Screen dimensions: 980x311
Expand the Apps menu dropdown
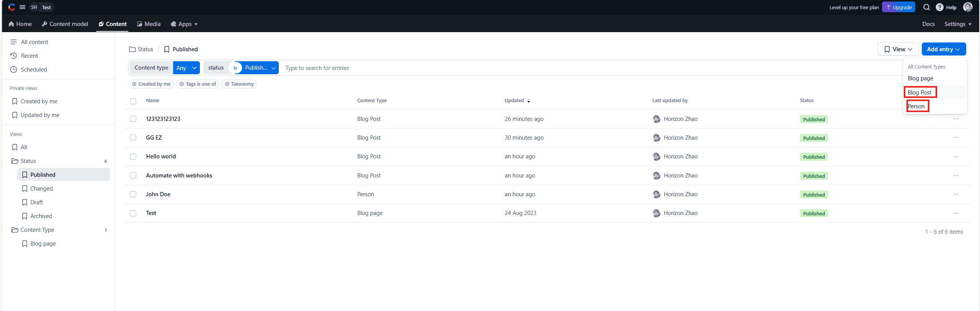(x=184, y=24)
